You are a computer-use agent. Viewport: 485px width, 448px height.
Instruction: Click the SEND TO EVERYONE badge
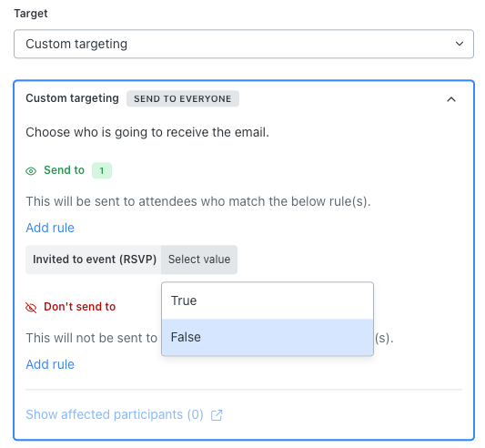point(183,98)
